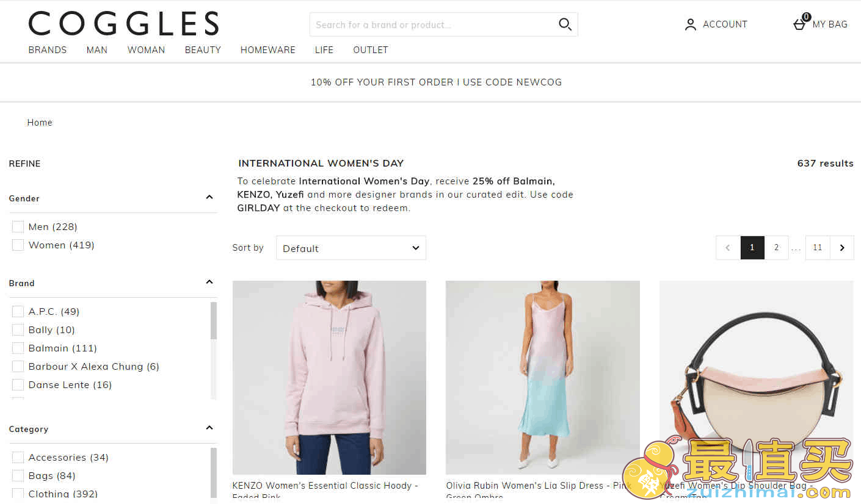Check the Danse Lente brand filter

[x=18, y=384]
